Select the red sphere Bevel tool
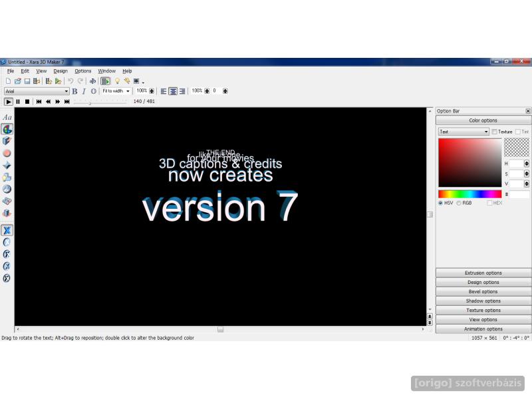532x399 pixels. click(x=7, y=153)
